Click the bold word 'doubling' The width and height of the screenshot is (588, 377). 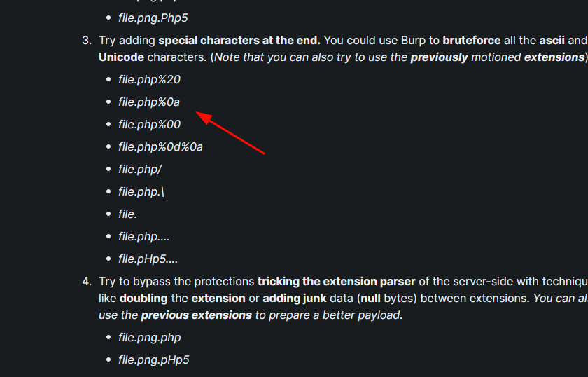pyautogui.click(x=143, y=298)
